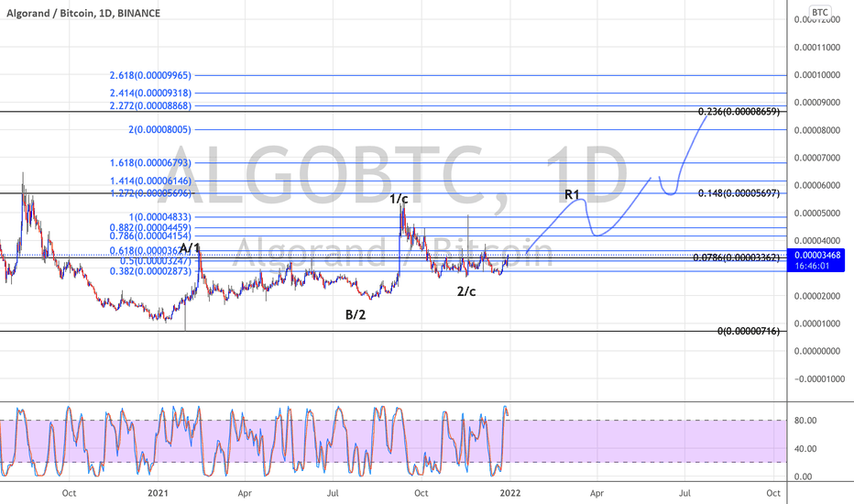Select the 1/c wave annotation
The height and width of the screenshot is (504, 854).
[399, 199]
